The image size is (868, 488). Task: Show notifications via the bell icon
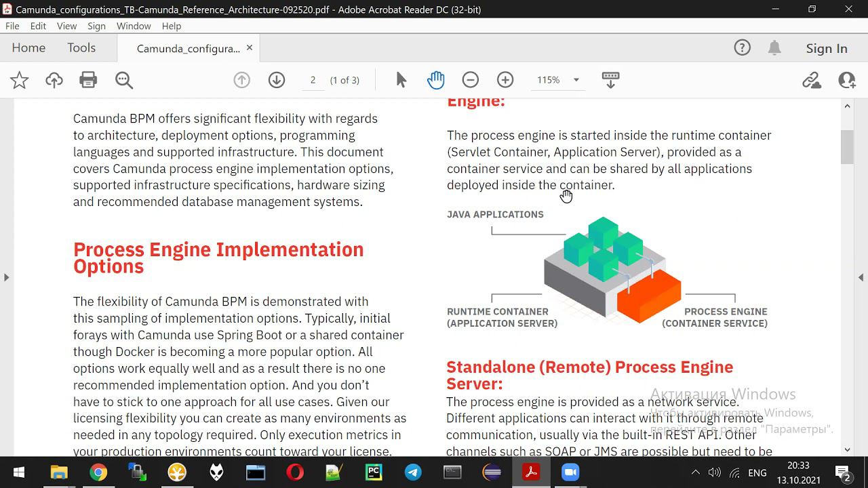[774, 47]
